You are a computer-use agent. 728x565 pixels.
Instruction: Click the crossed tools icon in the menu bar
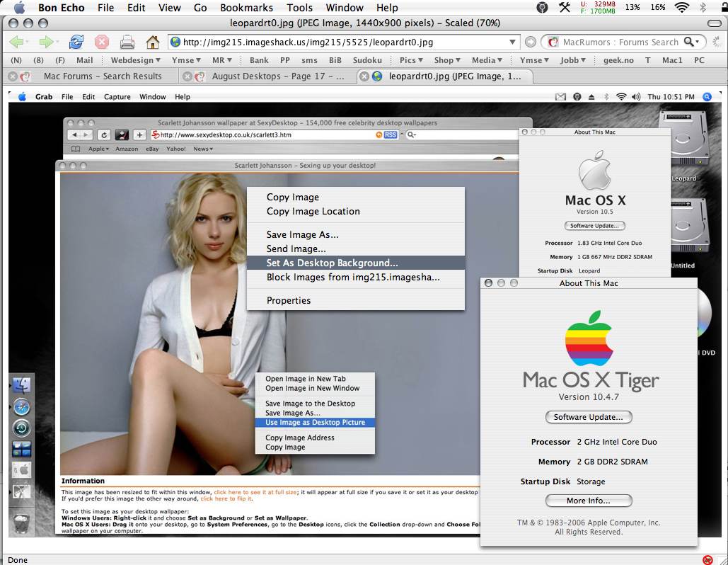(x=565, y=7)
